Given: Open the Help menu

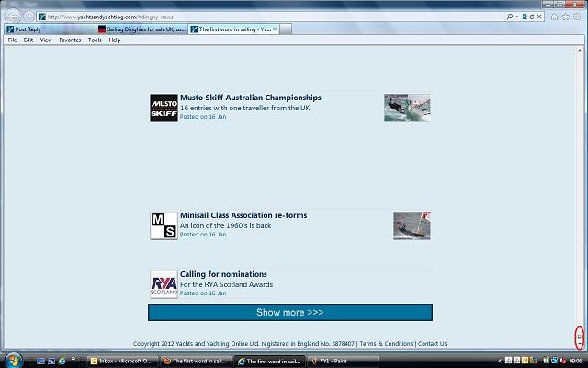Looking at the screenshot, I should coord(115,40).
